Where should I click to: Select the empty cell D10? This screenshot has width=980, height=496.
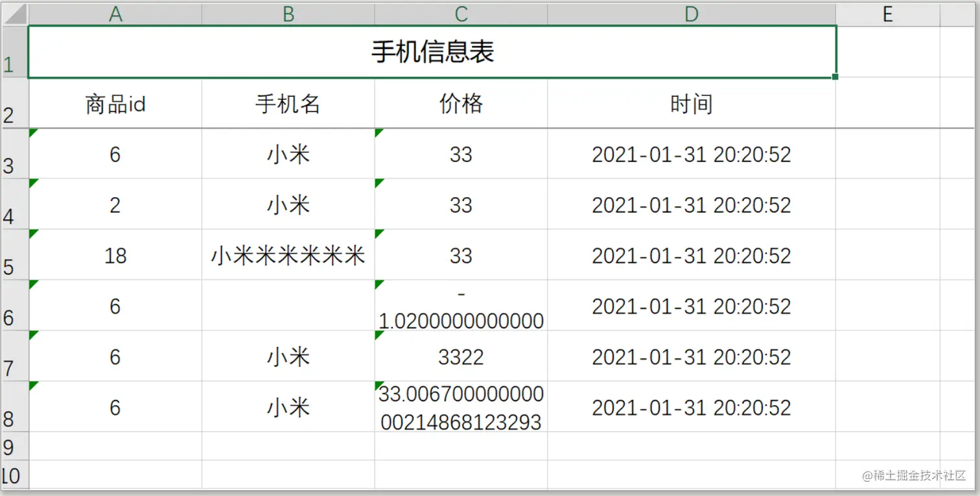[x=692, y=475]
